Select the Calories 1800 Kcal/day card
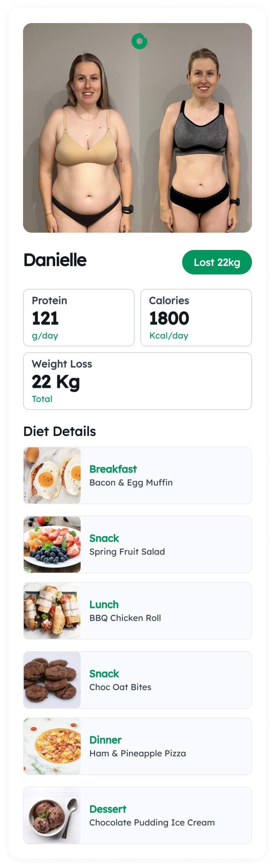This screenshot has width=275, height=868. point(196,318)
